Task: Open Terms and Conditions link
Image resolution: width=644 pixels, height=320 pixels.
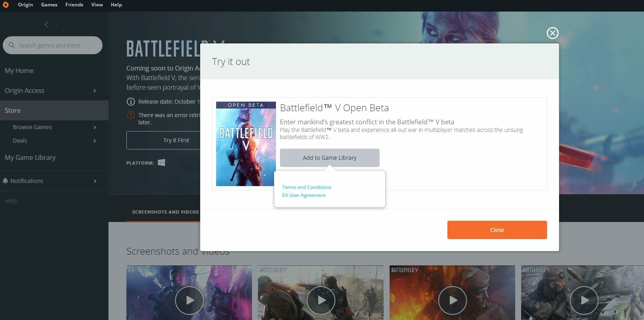Action: pyautogui.click(x=307, y=187)
